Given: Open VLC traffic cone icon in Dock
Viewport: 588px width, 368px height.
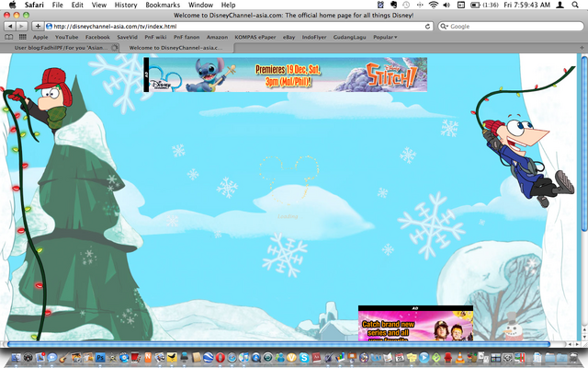Looking at the screenshot, I should (x=459, y=358).
